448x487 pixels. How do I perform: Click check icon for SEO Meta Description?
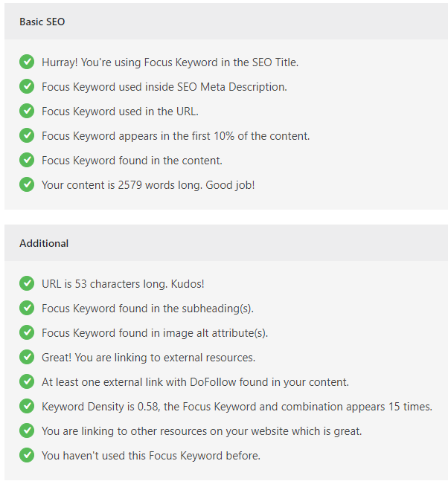27,86
